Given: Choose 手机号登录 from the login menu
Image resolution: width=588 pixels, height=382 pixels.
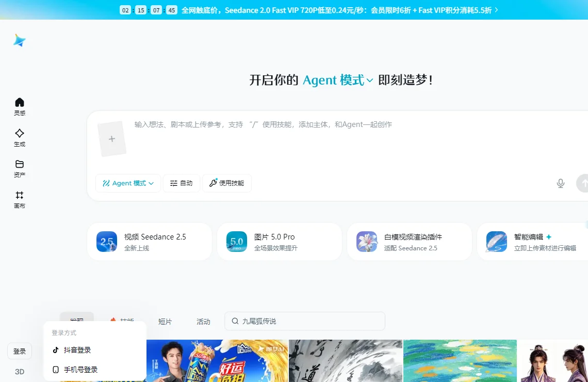Looking at the screenshot, I should [x=95, y=370].
